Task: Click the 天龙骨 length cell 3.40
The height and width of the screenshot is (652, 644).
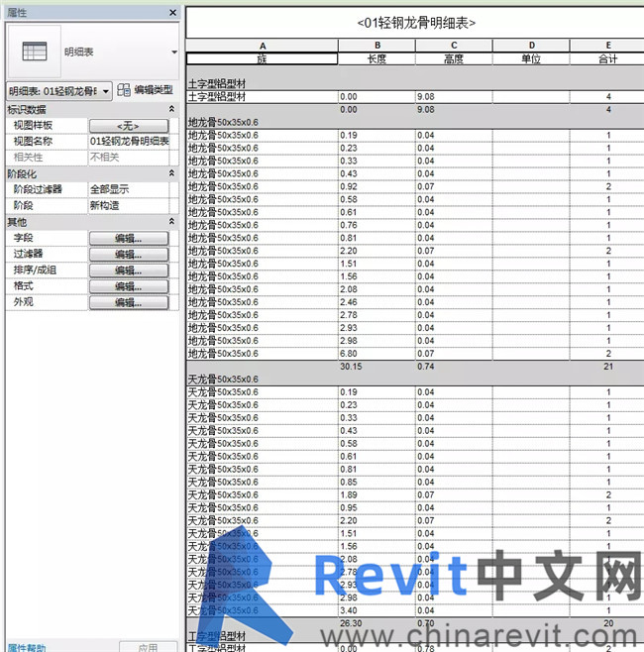Action: tap(377, 610)
